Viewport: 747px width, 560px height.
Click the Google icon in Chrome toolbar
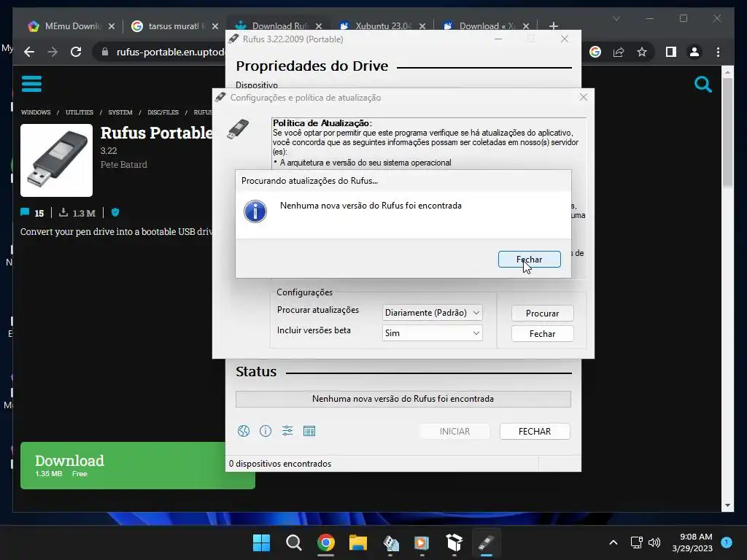595,52
